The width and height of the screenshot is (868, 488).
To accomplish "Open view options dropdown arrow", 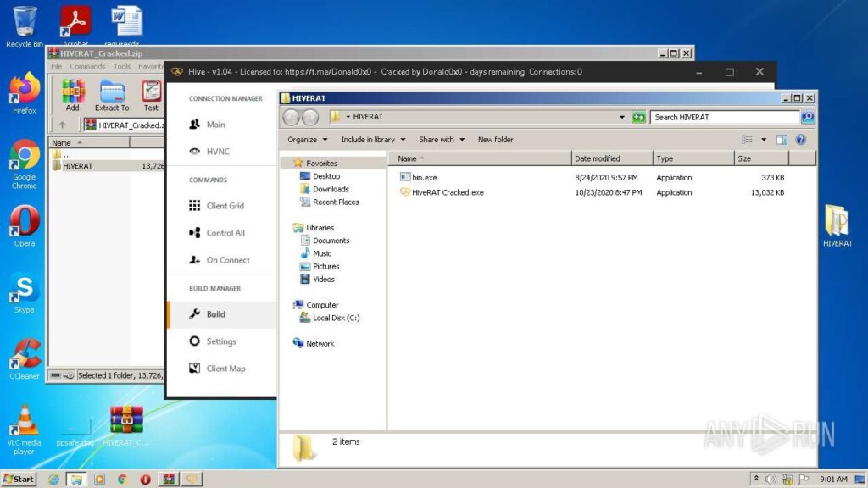I will click(x=764, y=140).
